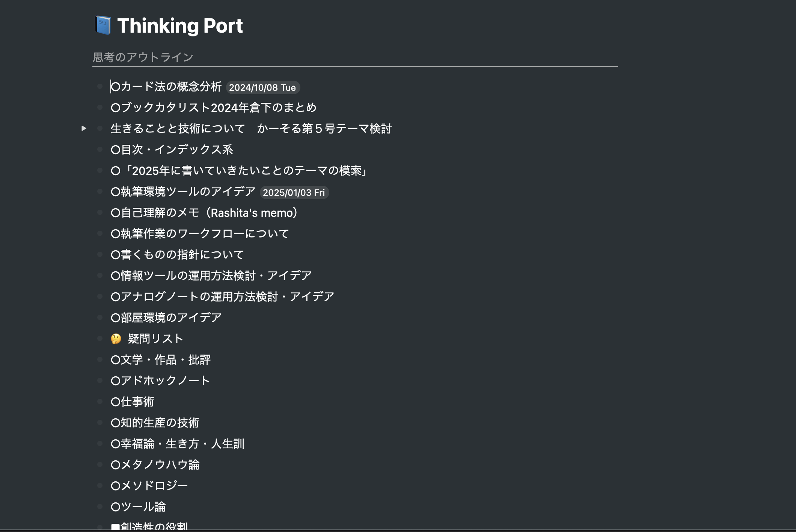Click the 📘 book emoji beside the page title
The image size is (796, 532).
[102, 26]
